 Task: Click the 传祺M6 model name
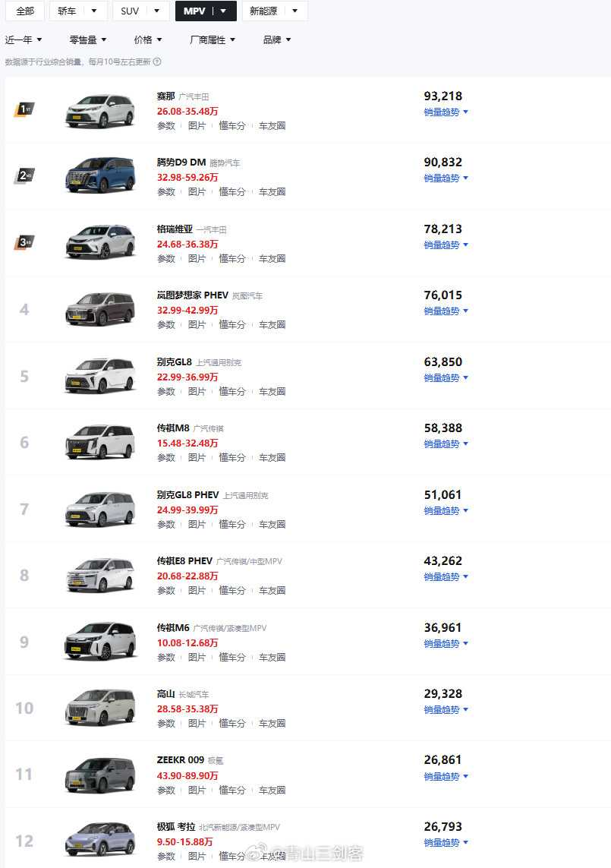click(x=173, y=628)
